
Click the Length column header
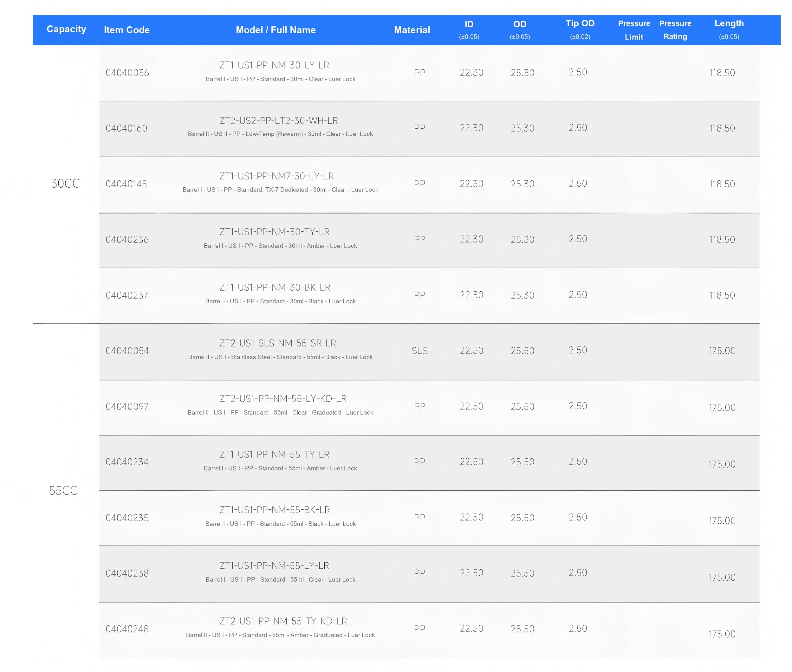(x=729, y=30)
